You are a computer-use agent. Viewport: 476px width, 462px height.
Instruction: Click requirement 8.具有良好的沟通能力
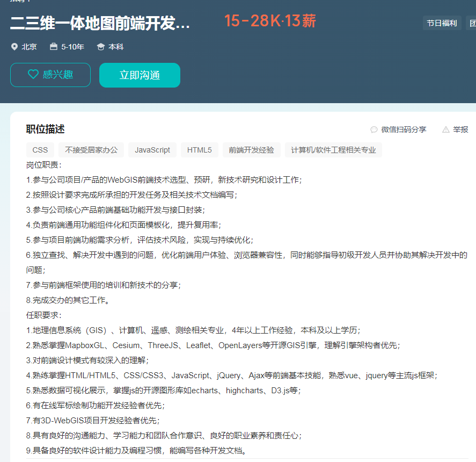pyautogui.click(x=164, y=436)
